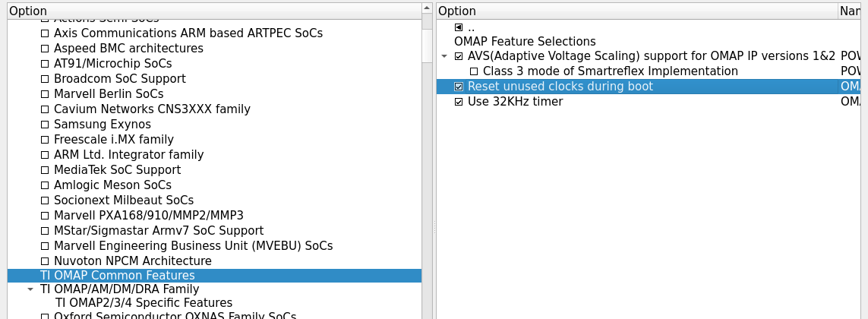This screenshot has width=868, height=319.
Task: Enable Amlogic Meson SoCs checkbox
Action: click(45, 185)
